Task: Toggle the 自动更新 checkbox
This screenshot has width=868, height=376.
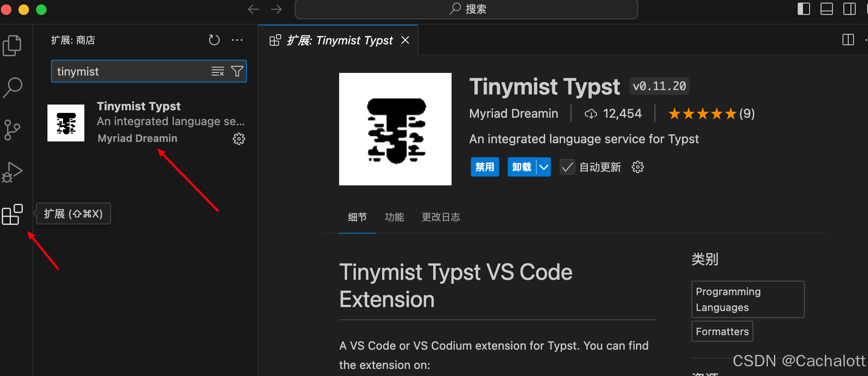Action: click(x=568, y=167)
